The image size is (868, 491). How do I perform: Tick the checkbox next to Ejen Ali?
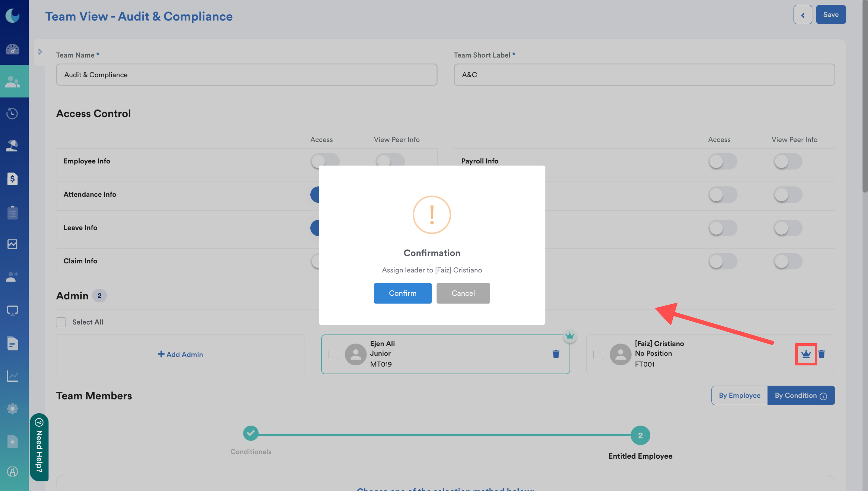pyautogui.click(x=333, y=354)
